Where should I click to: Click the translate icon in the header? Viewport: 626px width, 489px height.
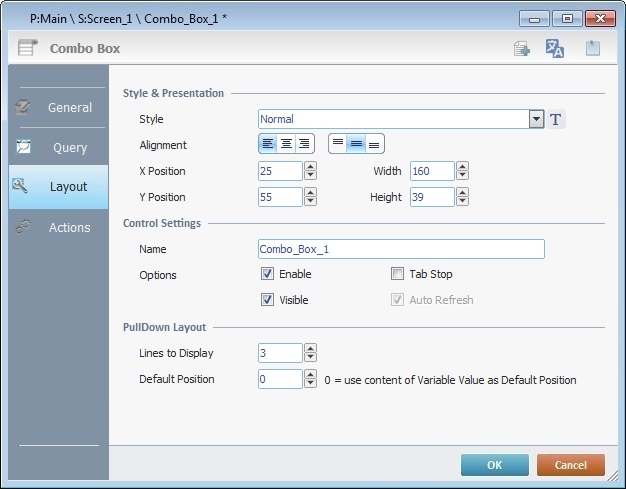pyautogui.click(x=555, y=48)
